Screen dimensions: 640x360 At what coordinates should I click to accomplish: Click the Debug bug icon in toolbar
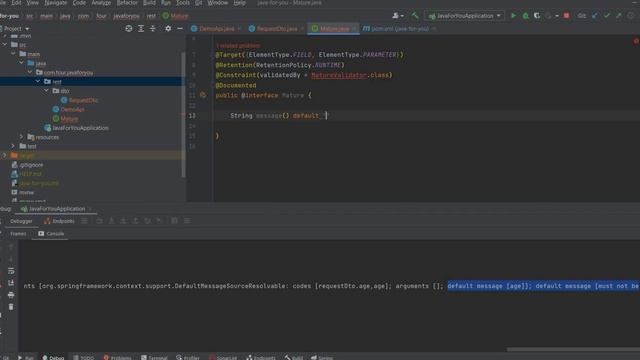pyautogui.click(x=526, y=16)
